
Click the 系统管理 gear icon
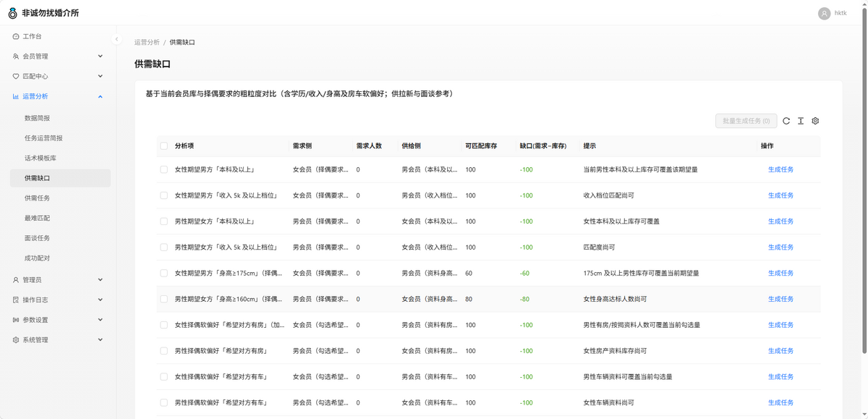pyautogui.click(x=16, y=340)
